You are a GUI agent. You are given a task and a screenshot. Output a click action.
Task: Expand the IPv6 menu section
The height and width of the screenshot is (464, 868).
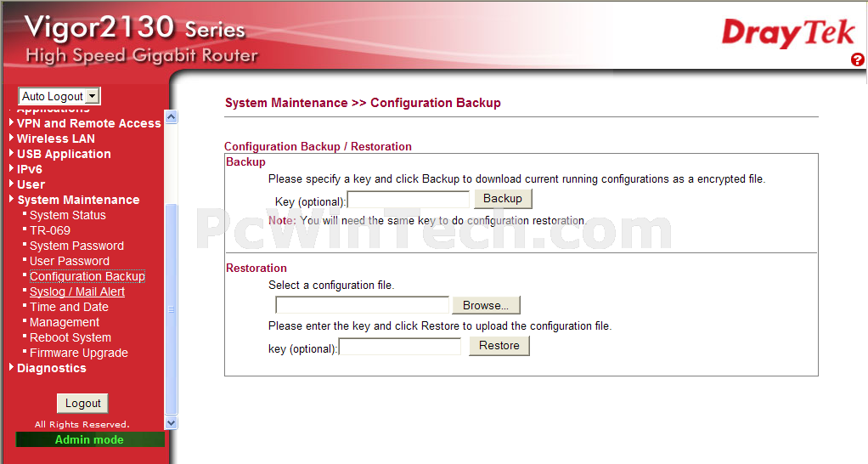pos(29,169)
